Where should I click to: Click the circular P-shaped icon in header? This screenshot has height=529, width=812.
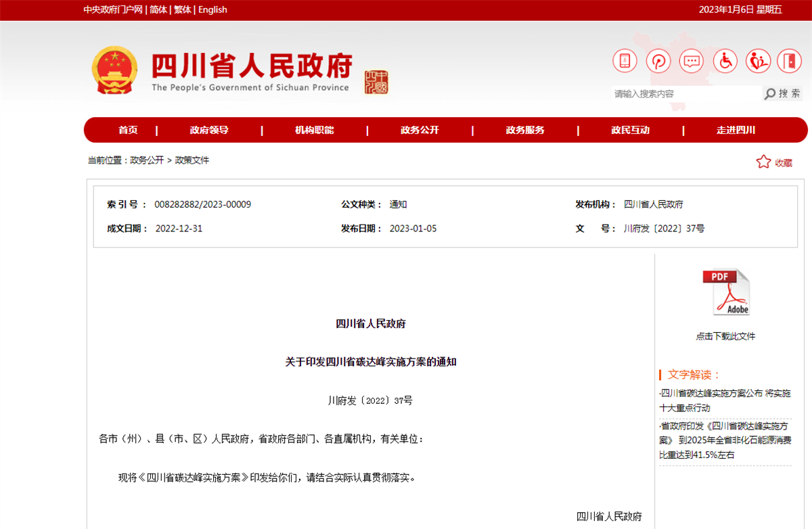tap(658, 62)
